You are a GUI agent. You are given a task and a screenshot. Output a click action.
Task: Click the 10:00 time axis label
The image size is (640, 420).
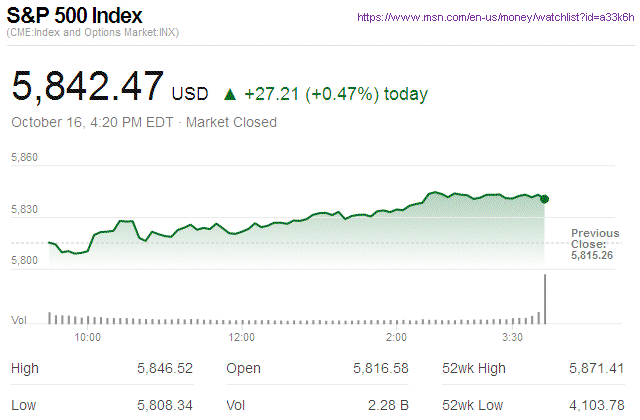[88, 337]
